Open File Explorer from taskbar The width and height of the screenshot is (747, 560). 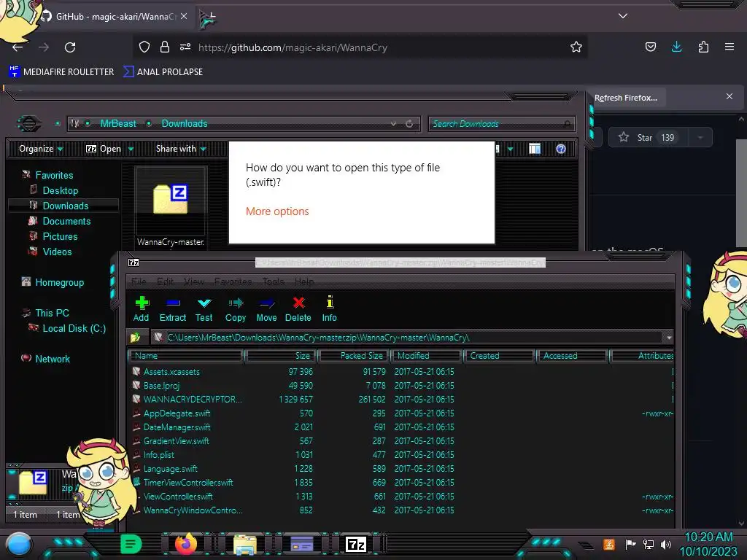pyautogui.click(x=245, y=544)
